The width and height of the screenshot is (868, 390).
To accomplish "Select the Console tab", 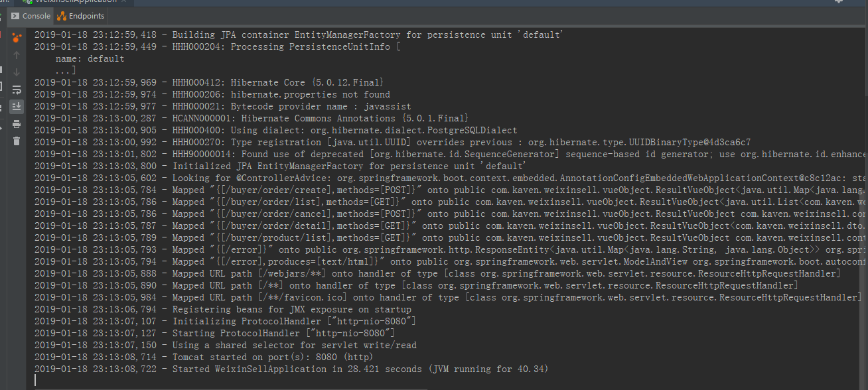I will tap(31, 15).
